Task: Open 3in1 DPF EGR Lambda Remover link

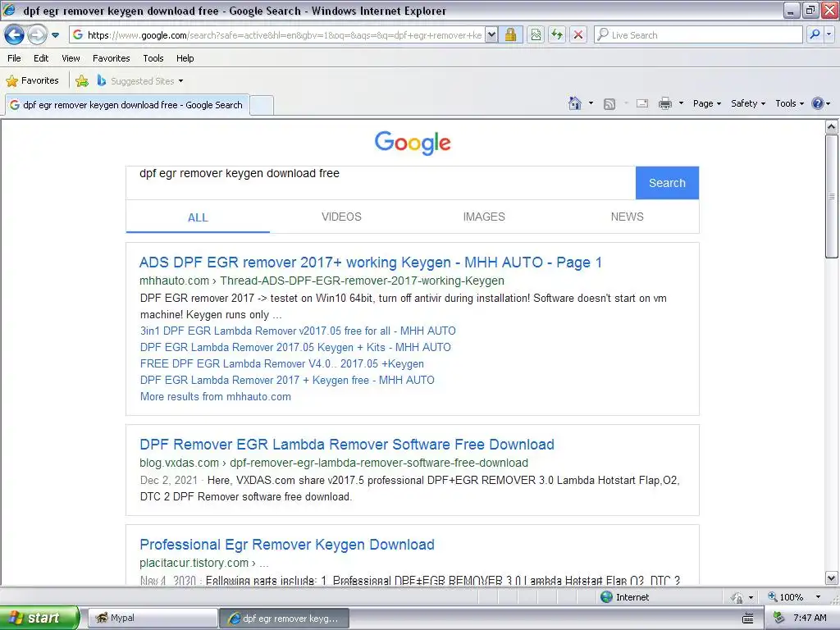Action: (x=298, y=331)
